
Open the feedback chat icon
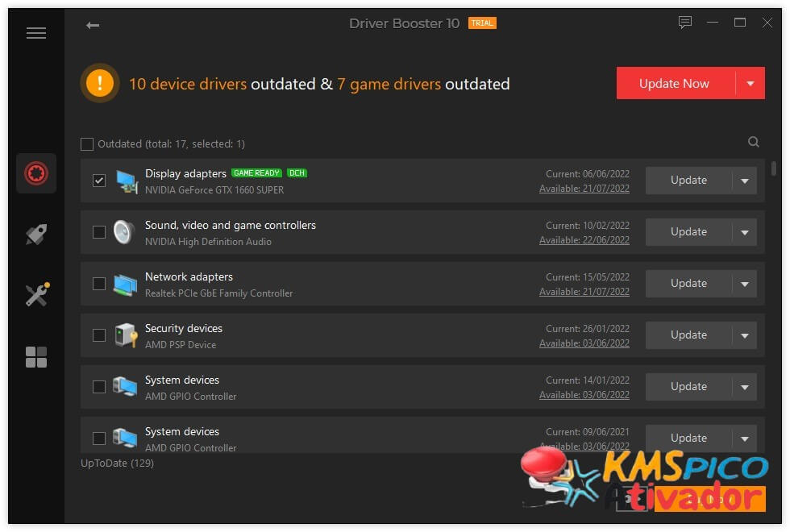684,23
